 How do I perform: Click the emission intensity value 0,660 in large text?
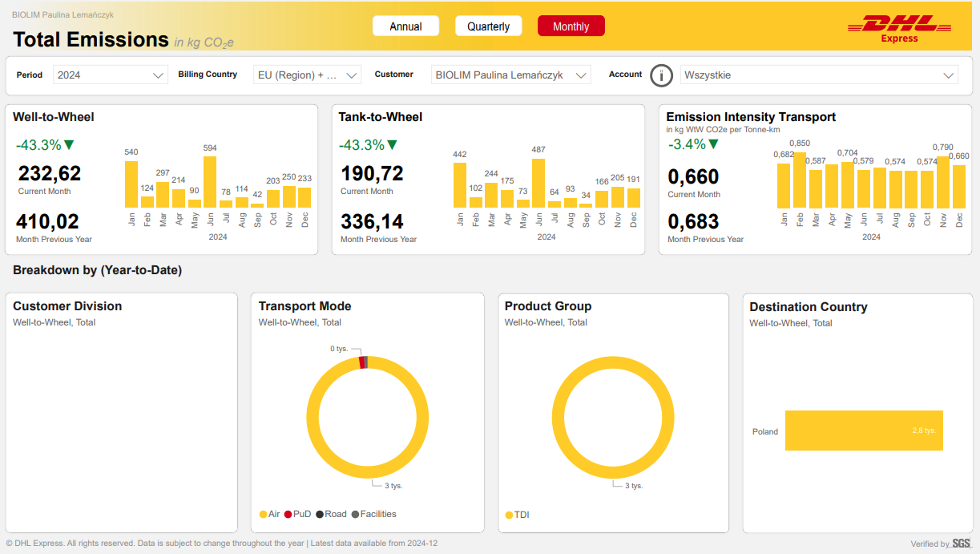click(693, 176)
